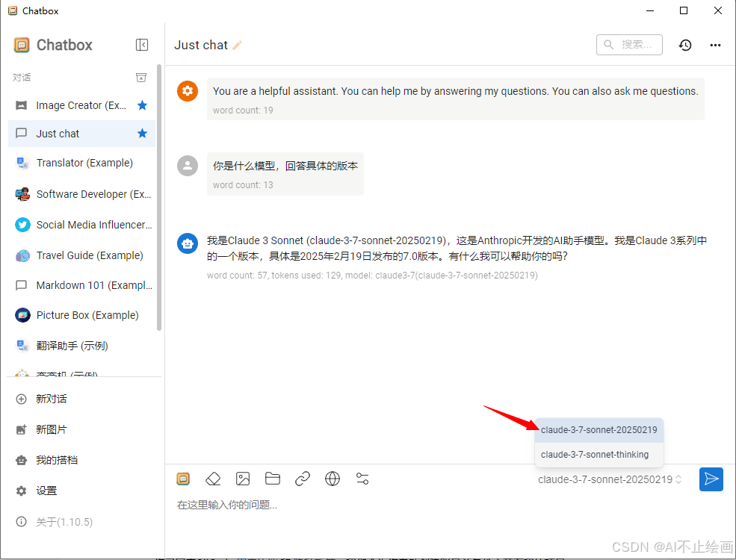The height and width of the screenshot is (560, 736).
Task: Open Markdown 101 (Example) conversation
Action: tap(81, 285)
